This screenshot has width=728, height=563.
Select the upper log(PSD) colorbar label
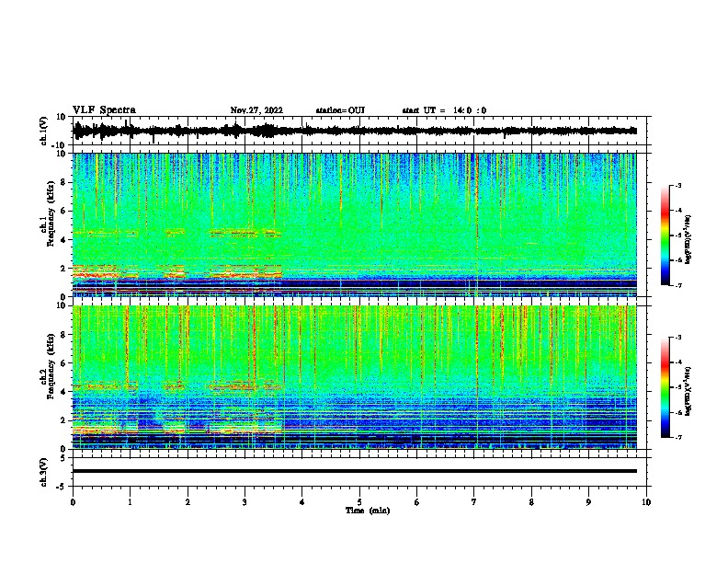[688, 239]
